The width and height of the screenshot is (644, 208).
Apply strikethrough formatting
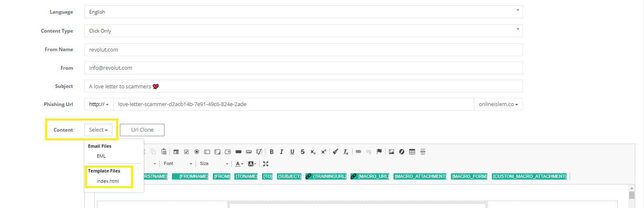click(303, 151)
